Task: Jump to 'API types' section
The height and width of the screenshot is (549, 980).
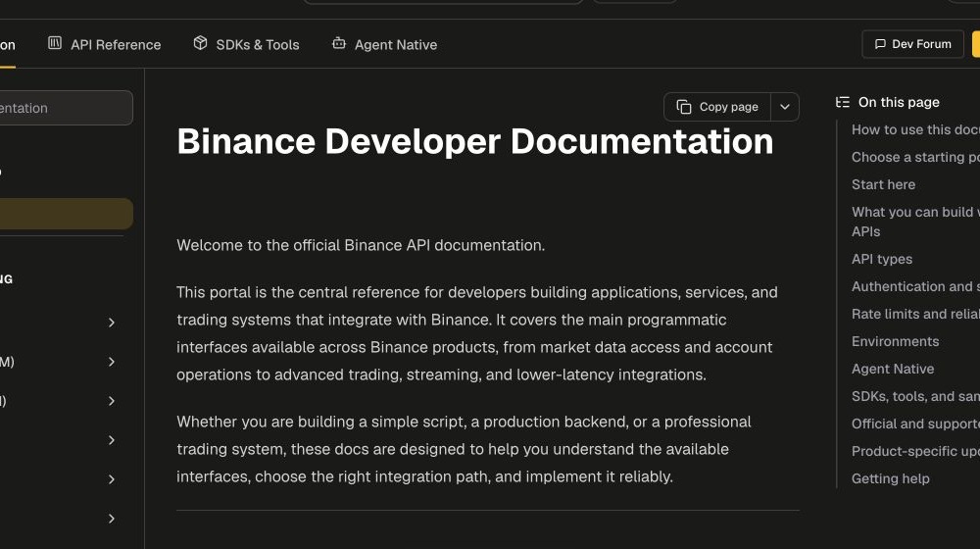Action: tap(882, 259)
